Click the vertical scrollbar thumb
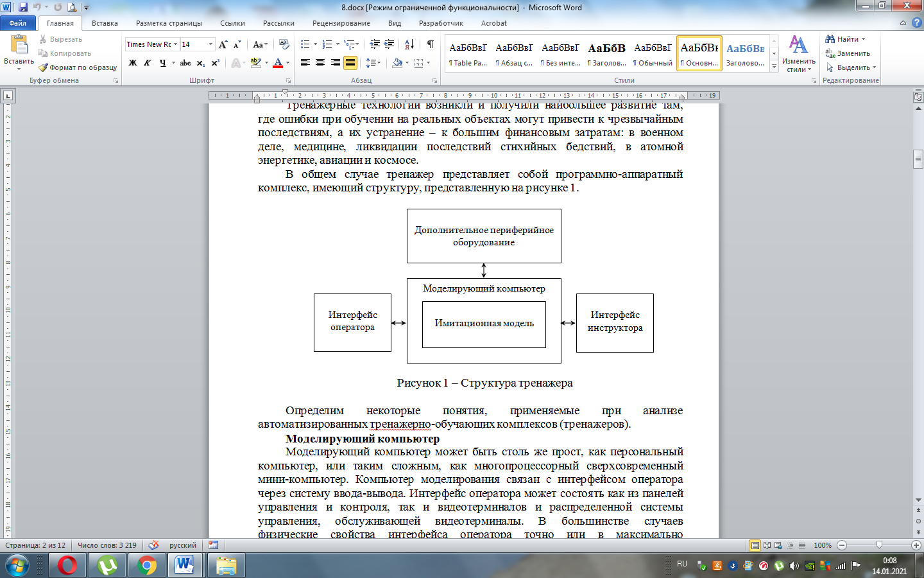Image resolution: width=924 pixels, height=578 pixels. click(918, 159)
